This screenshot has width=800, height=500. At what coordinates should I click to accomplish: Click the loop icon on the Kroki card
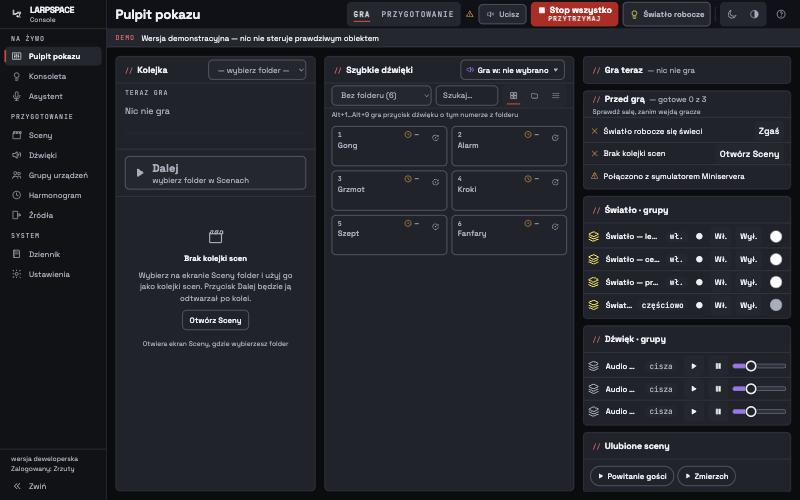[x=555, y=182]
